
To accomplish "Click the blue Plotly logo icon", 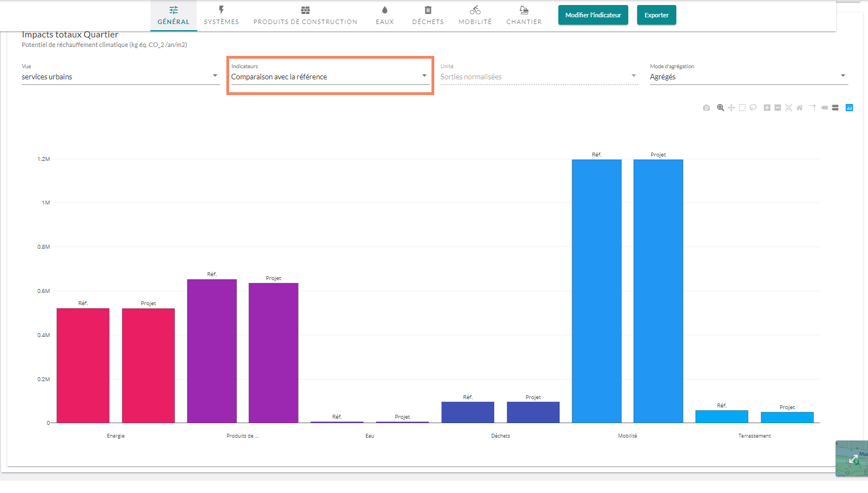I will pyautogui.click(x=849, y=108).
